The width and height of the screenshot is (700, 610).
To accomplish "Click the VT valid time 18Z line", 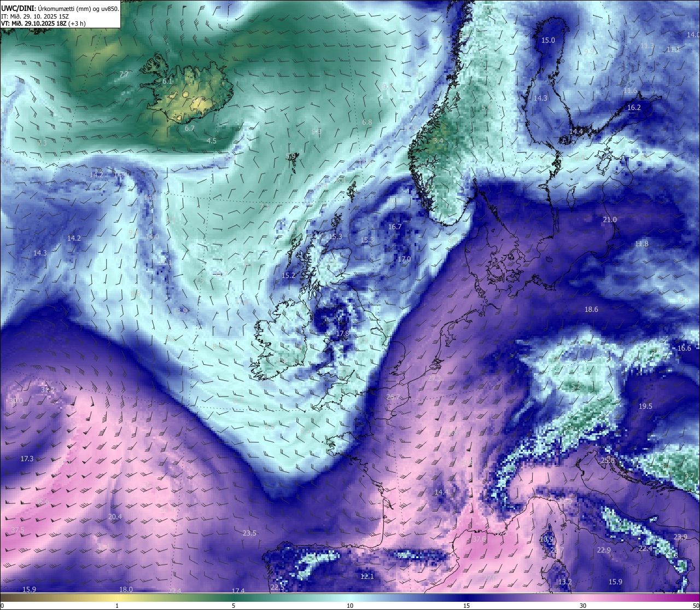I will click(43, 24).
